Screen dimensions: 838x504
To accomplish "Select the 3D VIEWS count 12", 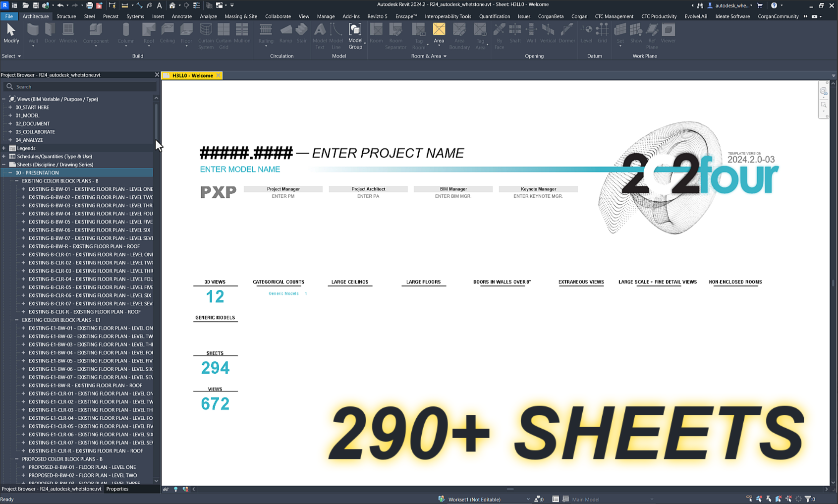I will pos(215,296).
